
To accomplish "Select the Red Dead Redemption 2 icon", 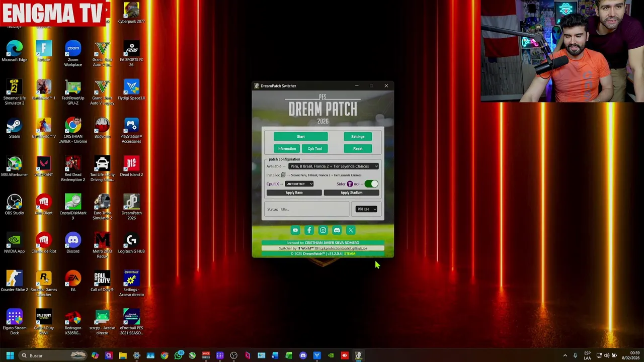I will tap(73, 168).
